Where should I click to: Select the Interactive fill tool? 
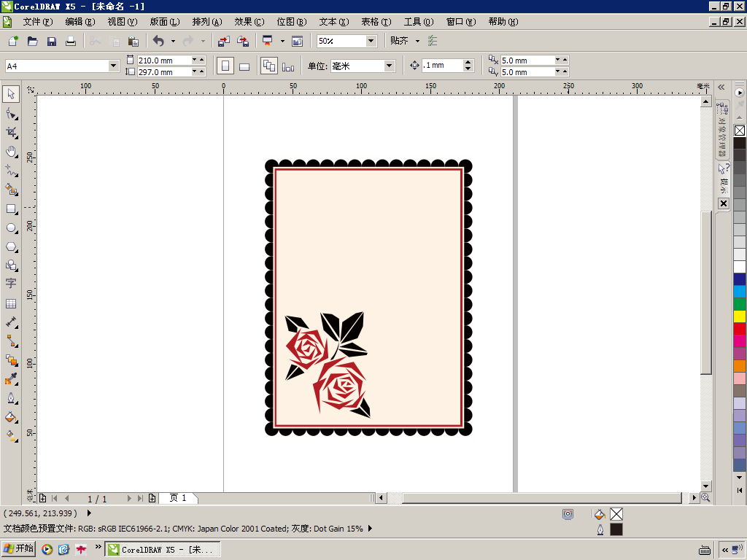click(x=11, y=436)
